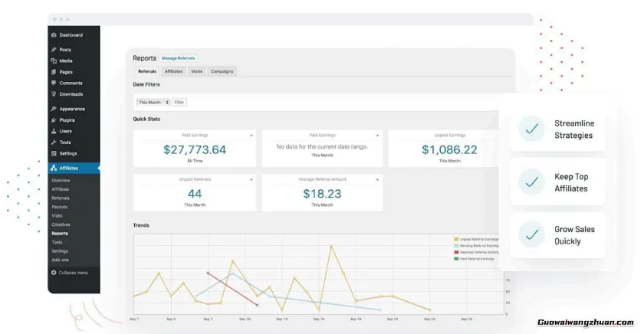The width and height of the screenshot is (644, 334).
Task: Click the Comments bubble icon
Action: [54, 83]
